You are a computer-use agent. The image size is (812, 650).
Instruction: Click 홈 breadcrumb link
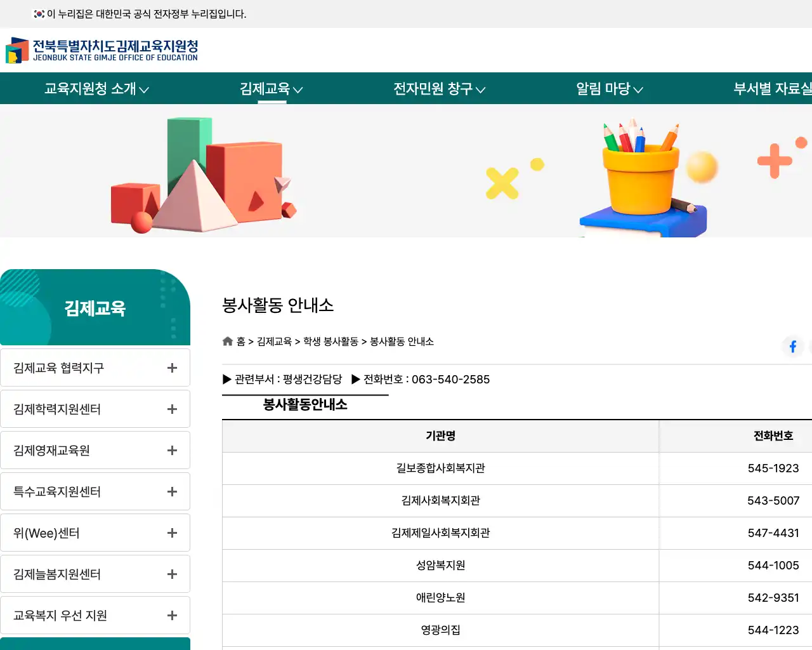point(241,342)
